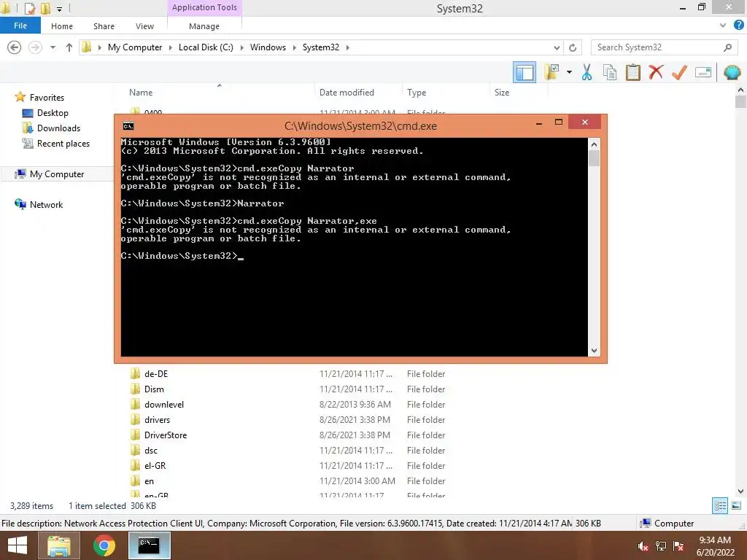Click the Paste clipboard icon

click(x=632, y=72)
